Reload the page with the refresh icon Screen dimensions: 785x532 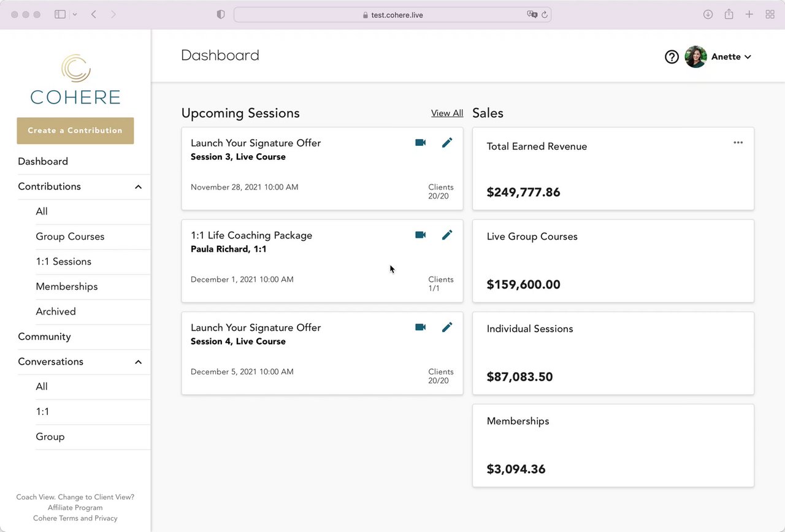click(544, 15)
